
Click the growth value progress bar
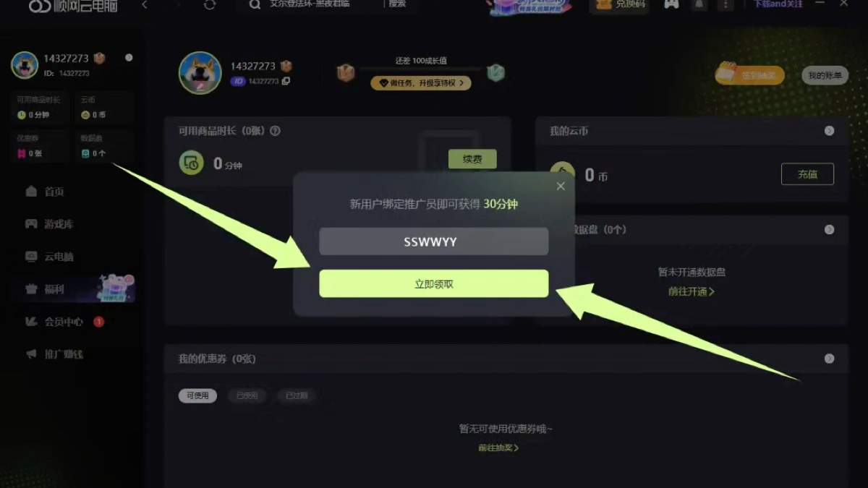[420, 70]
